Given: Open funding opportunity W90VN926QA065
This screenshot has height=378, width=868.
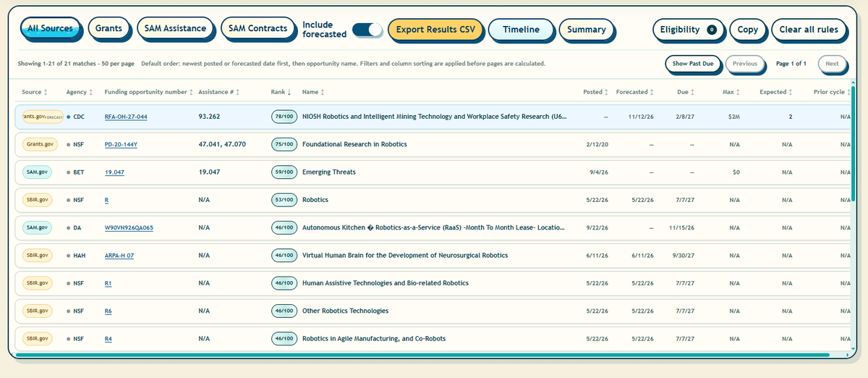Looking at the screenshot, I should pyautogui.click(x=129, y=227).
